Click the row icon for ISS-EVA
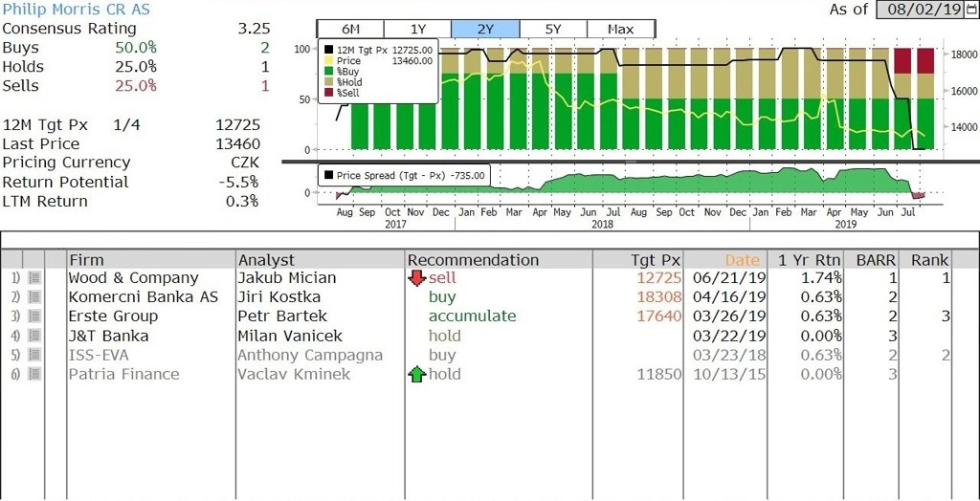The width and height of the screenshot is (980, 501). click(x=33, y=356)
